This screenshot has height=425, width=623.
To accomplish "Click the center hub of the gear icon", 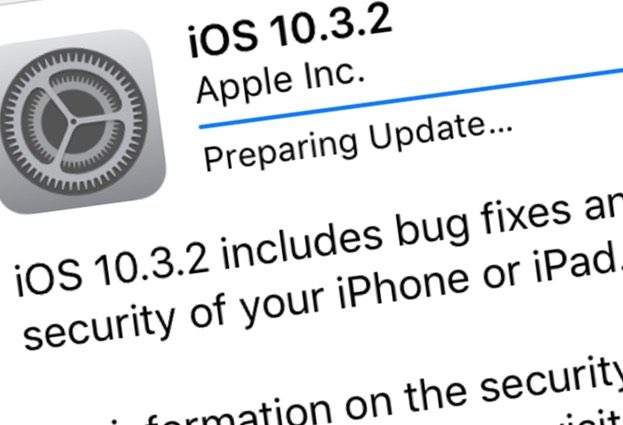I will point(73,122).
